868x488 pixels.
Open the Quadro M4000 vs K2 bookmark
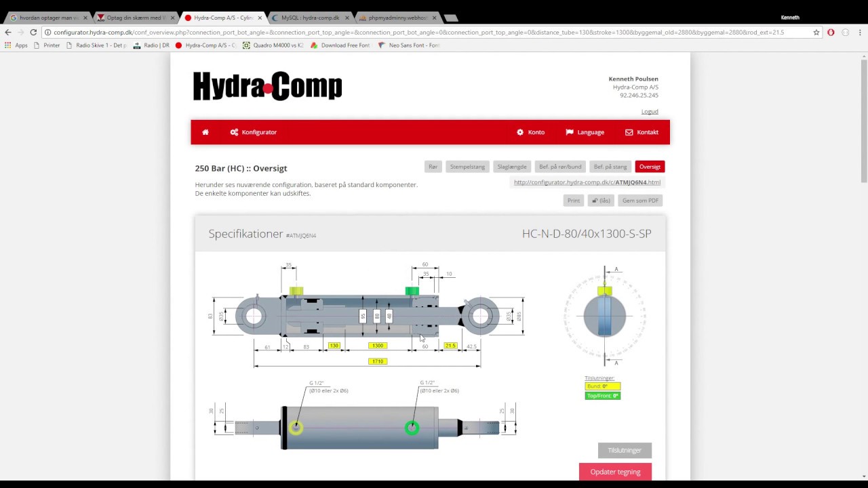[273, 45]
